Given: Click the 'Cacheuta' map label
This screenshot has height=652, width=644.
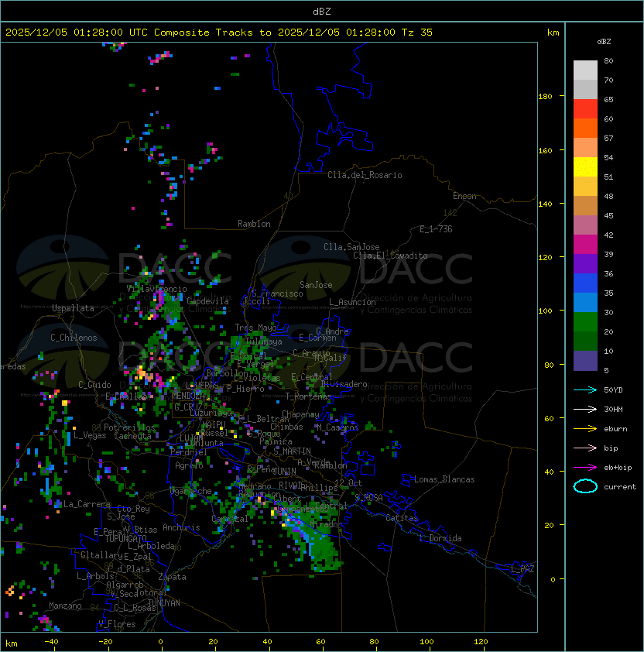Looking at the screenshot, I should point(132,436).
